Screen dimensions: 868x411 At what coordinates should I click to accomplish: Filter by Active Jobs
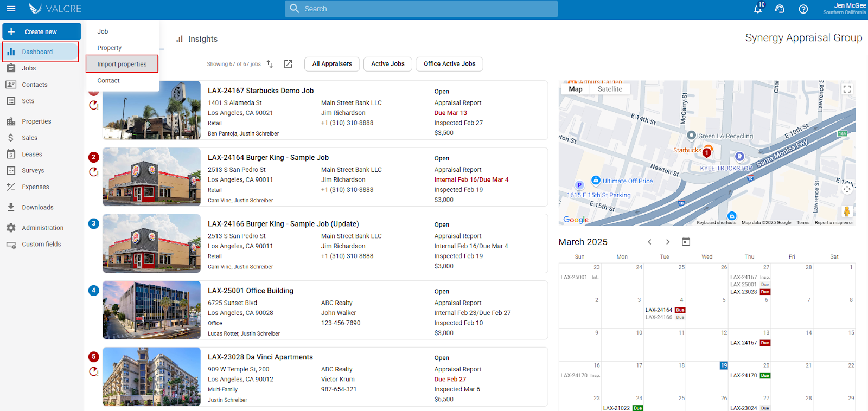tap(388, 64)
